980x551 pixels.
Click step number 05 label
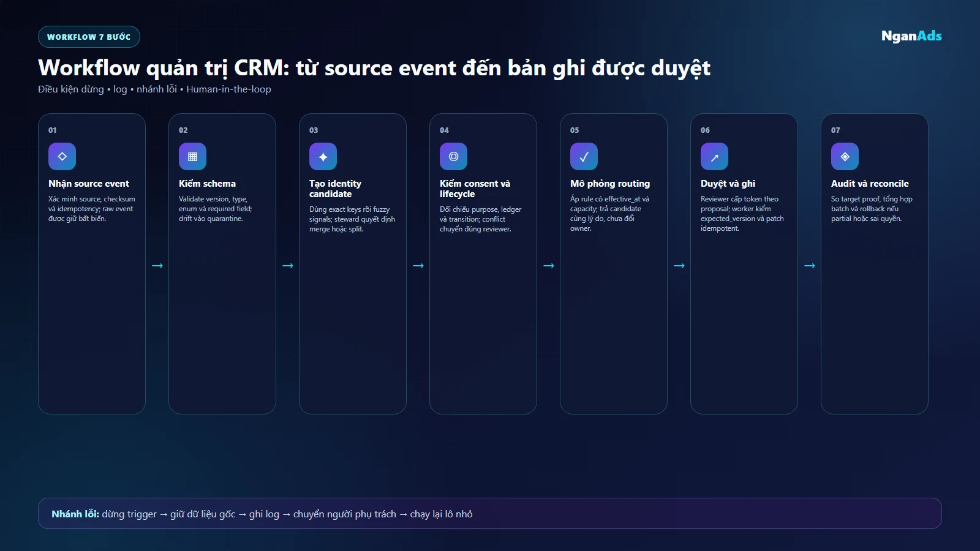[x=575, y=130]
